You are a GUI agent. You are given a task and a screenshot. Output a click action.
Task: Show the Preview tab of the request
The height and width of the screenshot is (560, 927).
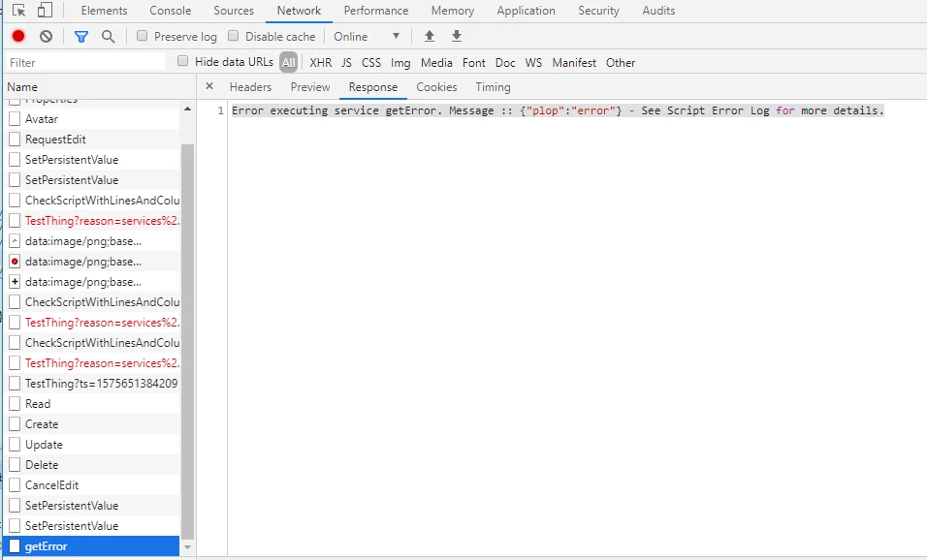pyautogui.click(x=310, y=87)
